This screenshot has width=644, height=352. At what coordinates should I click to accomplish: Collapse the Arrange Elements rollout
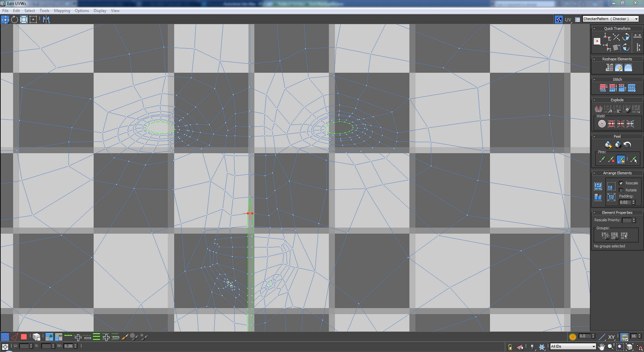pos(594,173)
